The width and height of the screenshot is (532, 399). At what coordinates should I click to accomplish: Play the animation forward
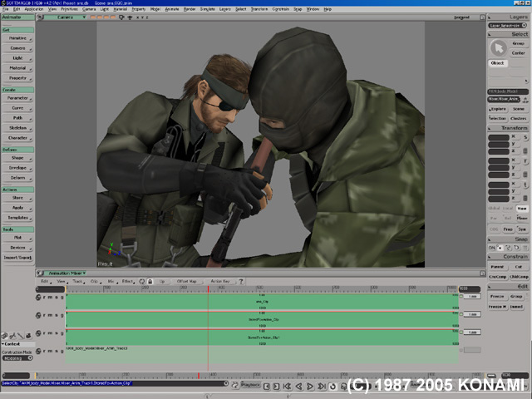[310, 386]
